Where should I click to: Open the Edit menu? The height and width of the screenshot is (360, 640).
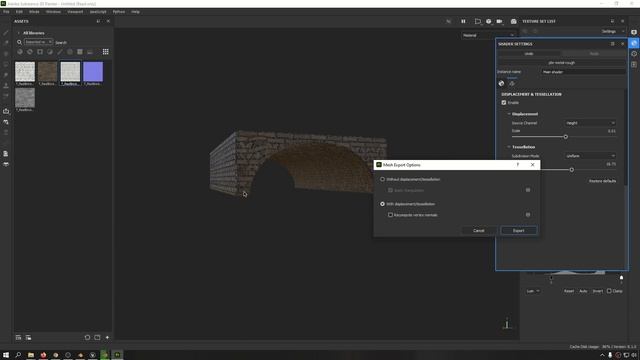tap(19, 12)
